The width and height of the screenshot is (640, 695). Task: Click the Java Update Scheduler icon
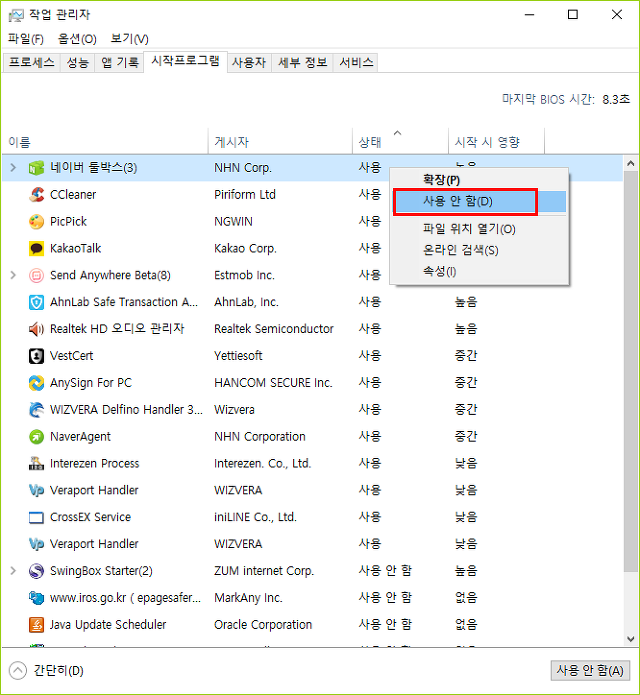tap(36, 625)
